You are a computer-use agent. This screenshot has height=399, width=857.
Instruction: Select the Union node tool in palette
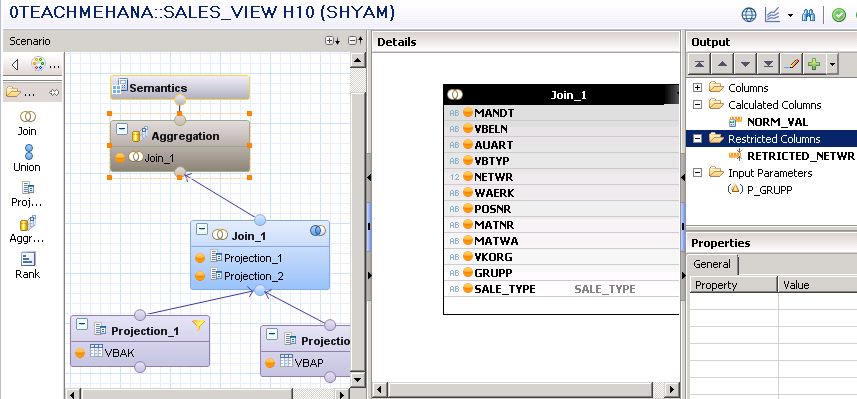(27, 159)
